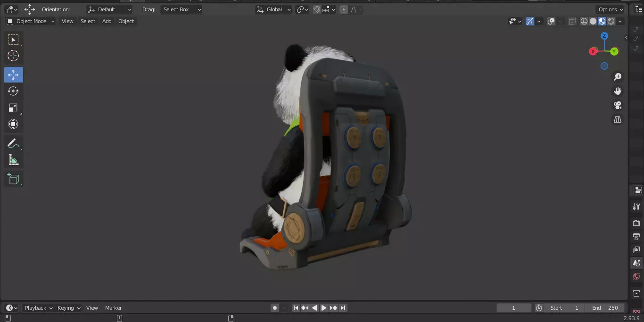Activate the Rotate tool
Screen dimensions: 644x322
tap(13, 91)
